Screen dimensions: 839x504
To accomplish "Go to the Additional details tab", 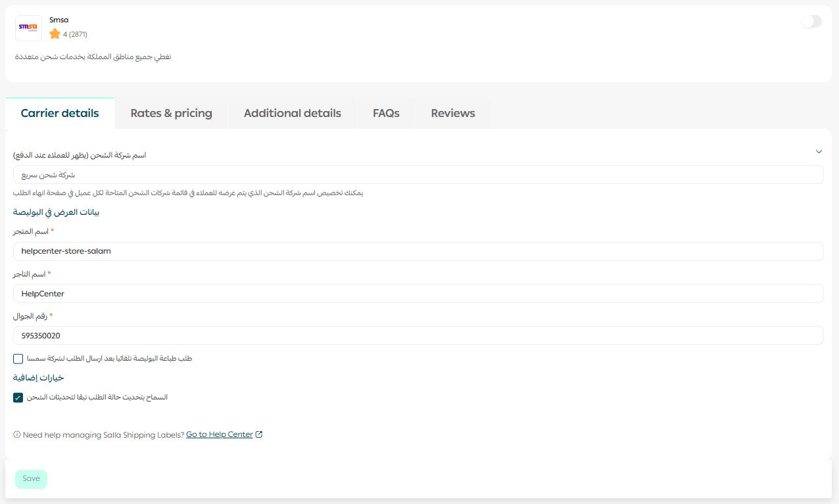I will [x=292, y=113].
